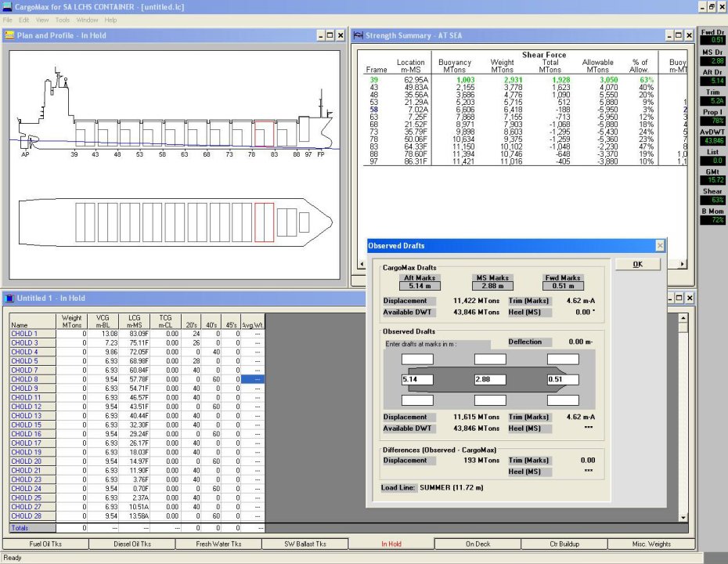Click the LCG m-MS column header
Screen dimensions: 728x564
click(x=134, y=321)
